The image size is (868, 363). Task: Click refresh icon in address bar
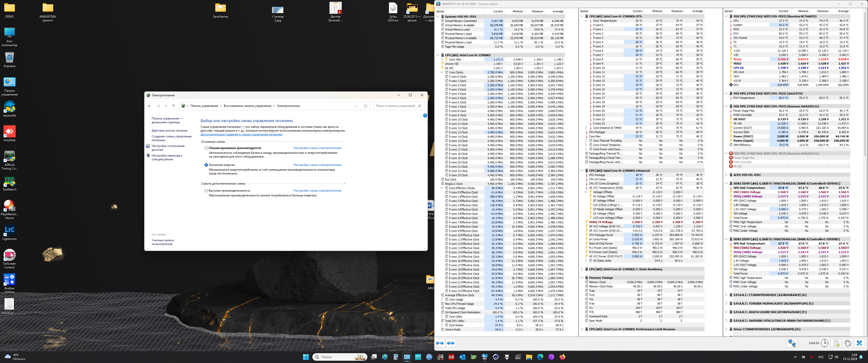tap(365, 106)
